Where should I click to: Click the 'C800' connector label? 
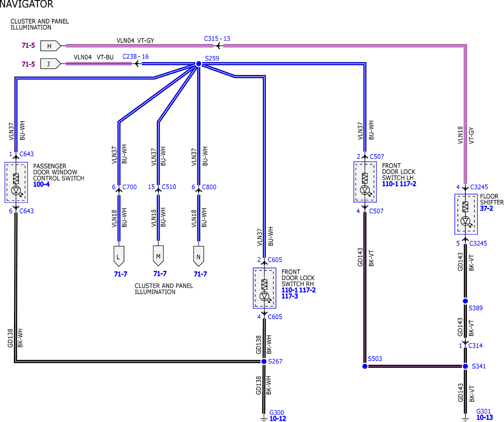point(209,187)
